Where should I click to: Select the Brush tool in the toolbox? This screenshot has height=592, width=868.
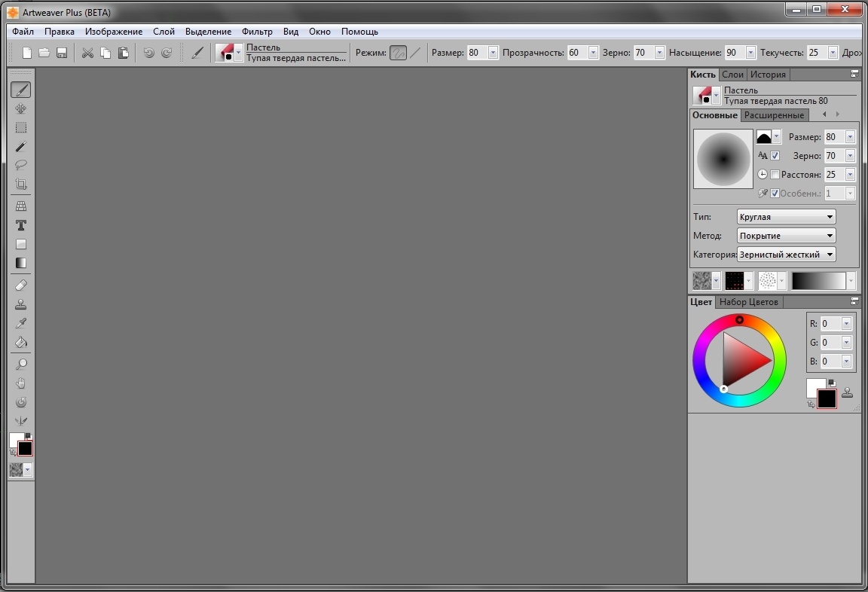coord(20,90)
